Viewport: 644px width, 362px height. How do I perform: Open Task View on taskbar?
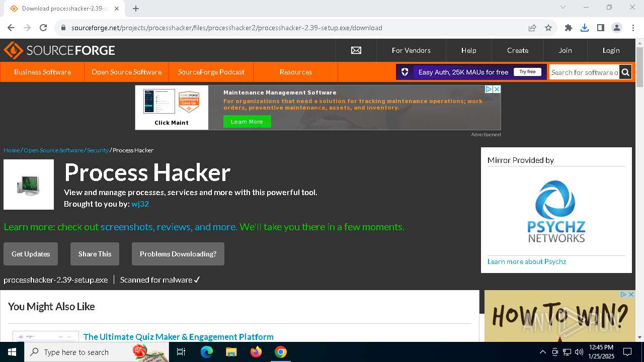pyautogui.click(x=181, y=352)
